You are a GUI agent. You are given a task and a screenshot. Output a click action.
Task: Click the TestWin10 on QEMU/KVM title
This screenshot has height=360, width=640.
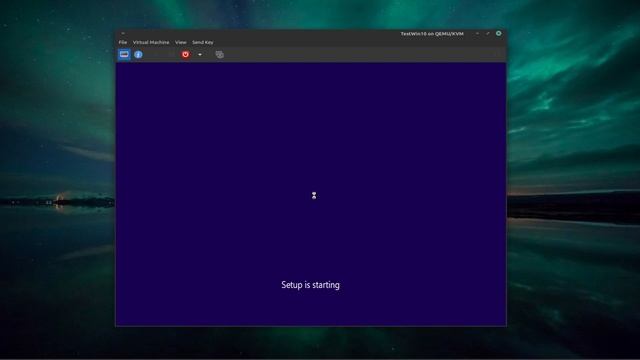pyautogui.click(x=432, y=33)
